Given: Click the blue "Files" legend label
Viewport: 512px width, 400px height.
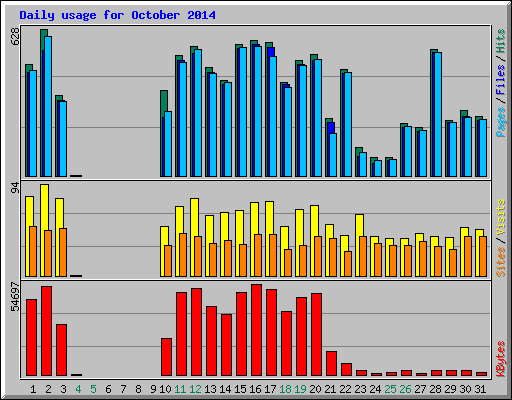Looking at the screenshot, I should (x=501, y=80).
